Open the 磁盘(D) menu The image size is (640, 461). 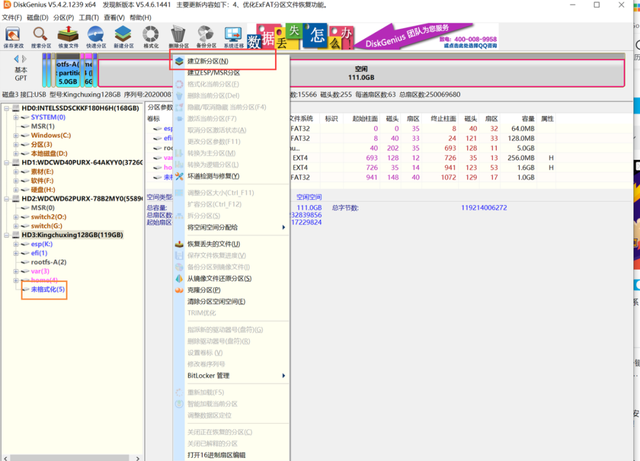click(38, 18)
